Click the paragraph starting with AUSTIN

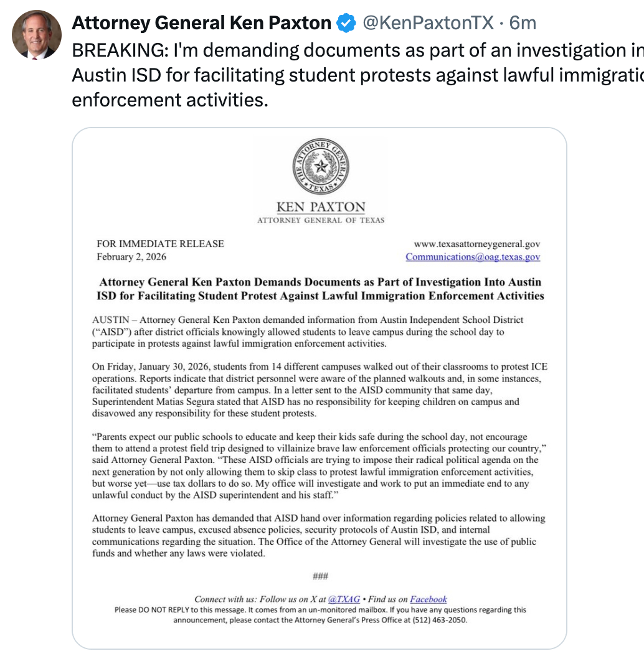point(308,331)
